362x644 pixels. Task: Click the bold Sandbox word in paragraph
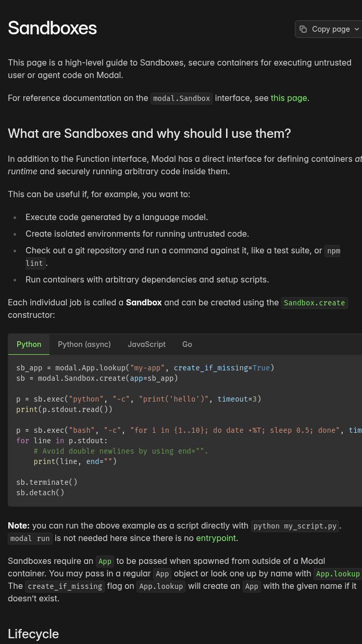(x=144, y=302)
